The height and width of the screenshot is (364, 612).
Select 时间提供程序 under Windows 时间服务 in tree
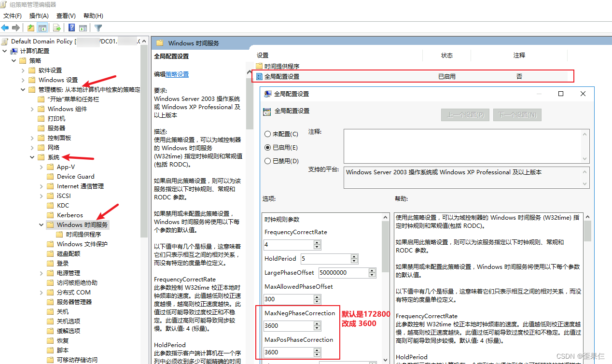pos(83,235)
